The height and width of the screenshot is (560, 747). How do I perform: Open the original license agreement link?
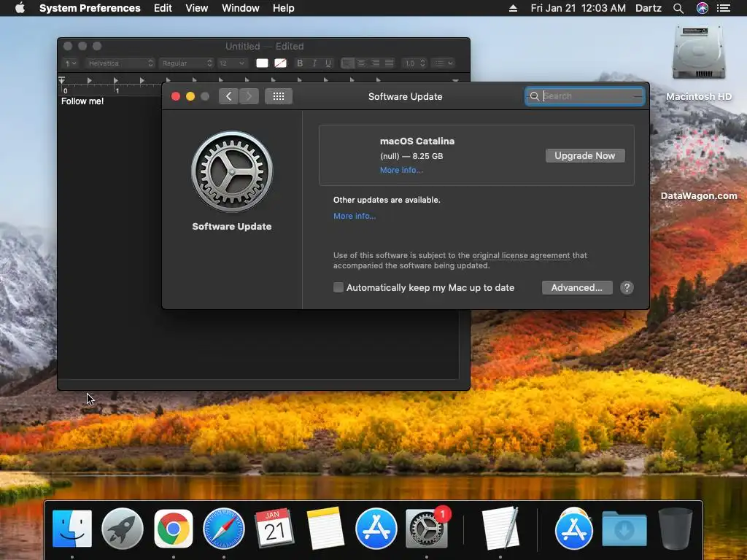521,255
